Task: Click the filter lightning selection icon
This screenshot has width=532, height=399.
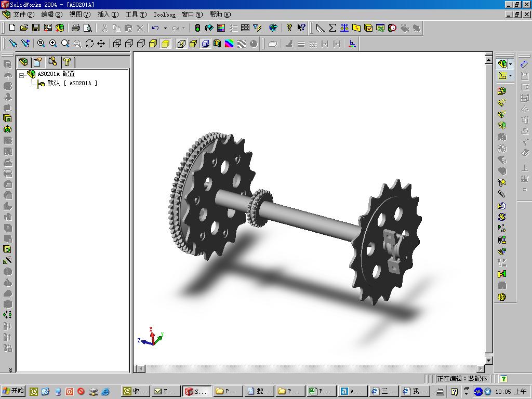Action: (x=258, y=28)
